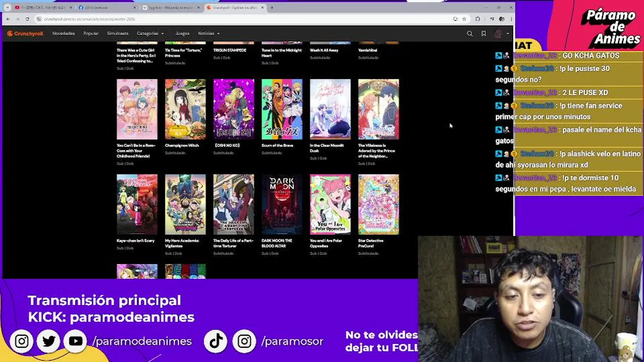This screenshot has height=362, width=644.
Task: Open the Crunchyroll search icon
Action: pyautogui.click(x=470, y=34)
